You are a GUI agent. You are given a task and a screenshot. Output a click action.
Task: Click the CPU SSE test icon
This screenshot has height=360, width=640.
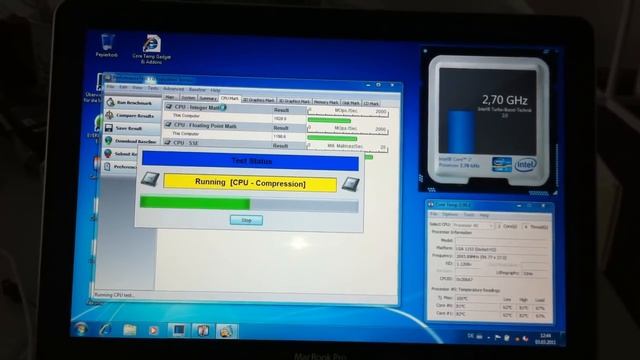point(167,142)
